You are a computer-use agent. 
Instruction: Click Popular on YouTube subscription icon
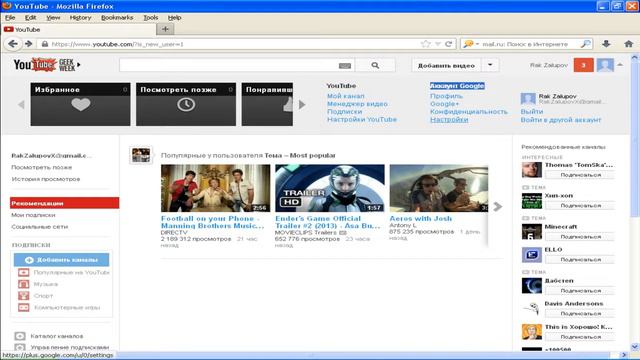(24, 272)
